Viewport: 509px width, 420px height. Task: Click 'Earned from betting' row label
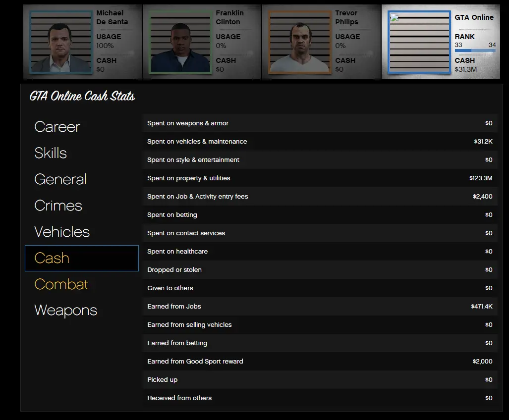pyautogui.click(x=177, y=343)
